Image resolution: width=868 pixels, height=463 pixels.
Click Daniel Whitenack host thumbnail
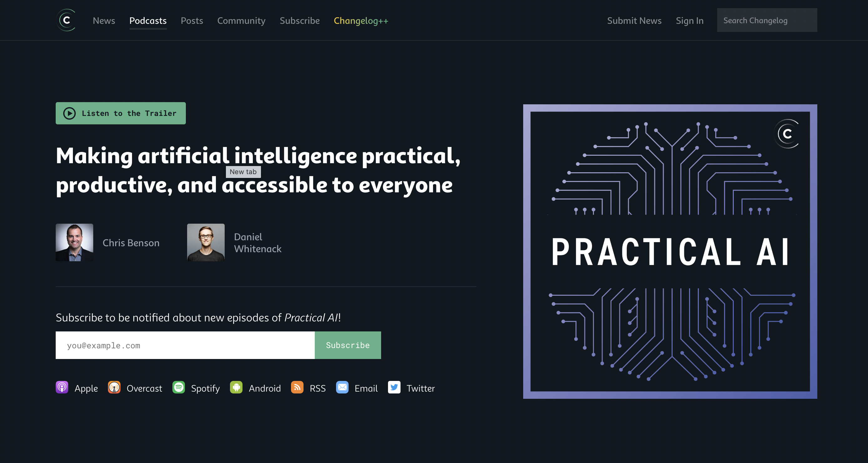click(206, 242)
